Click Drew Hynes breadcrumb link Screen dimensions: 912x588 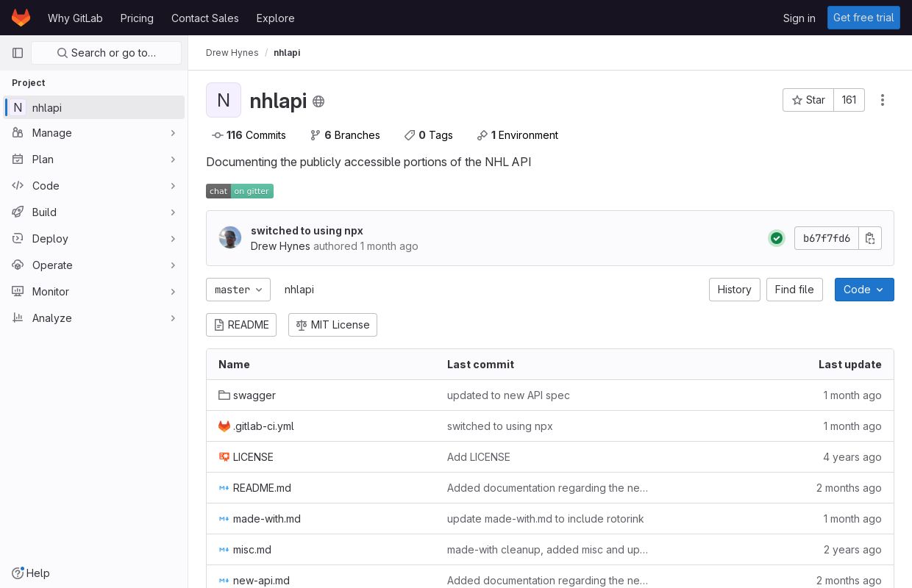(x=232, y=53)
